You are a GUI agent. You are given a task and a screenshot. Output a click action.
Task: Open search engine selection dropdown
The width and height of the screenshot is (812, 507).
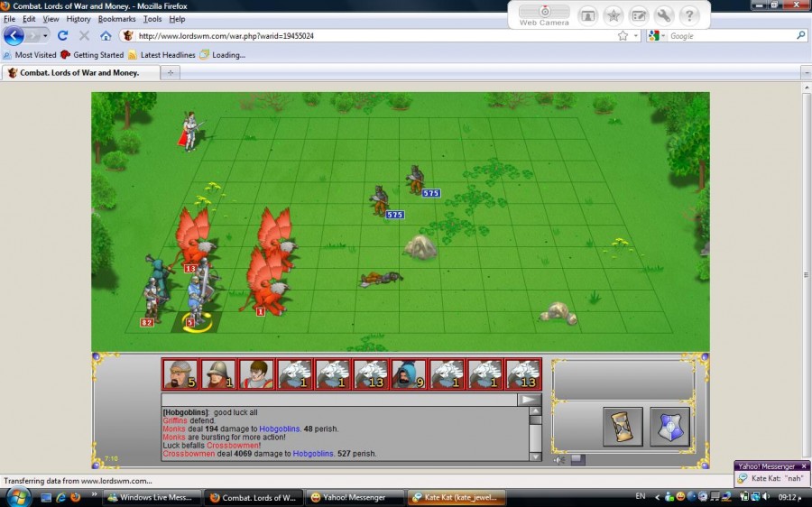click(x=656, y=36)
